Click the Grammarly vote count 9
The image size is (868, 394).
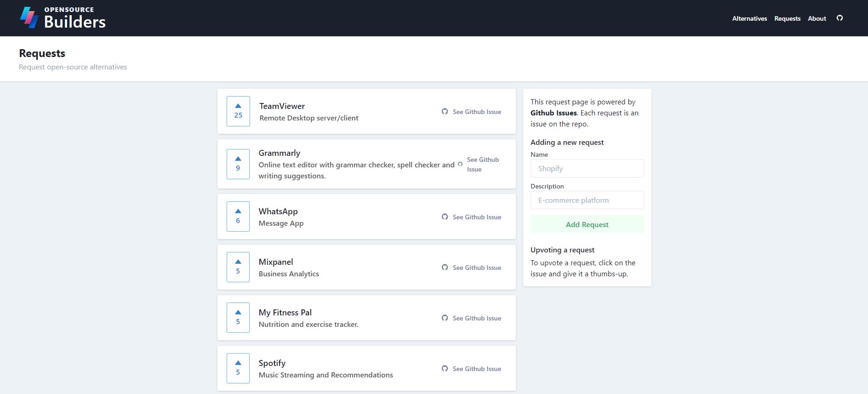coord(238,168)
